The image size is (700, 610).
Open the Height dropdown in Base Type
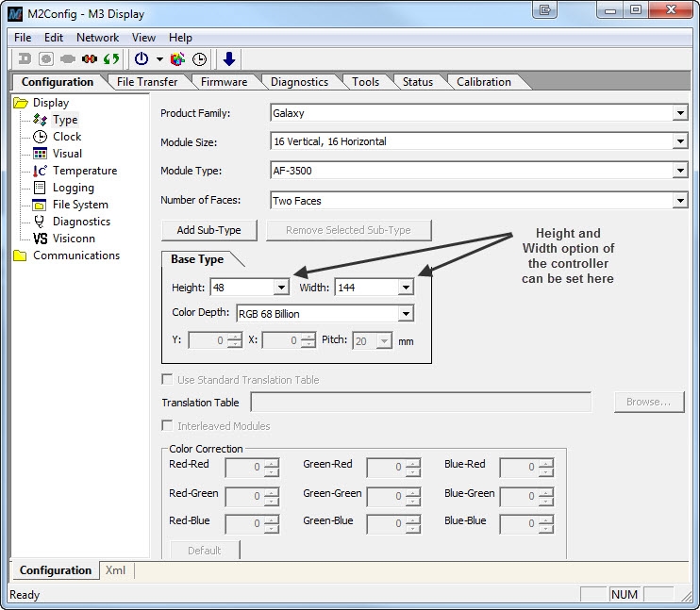281,288
